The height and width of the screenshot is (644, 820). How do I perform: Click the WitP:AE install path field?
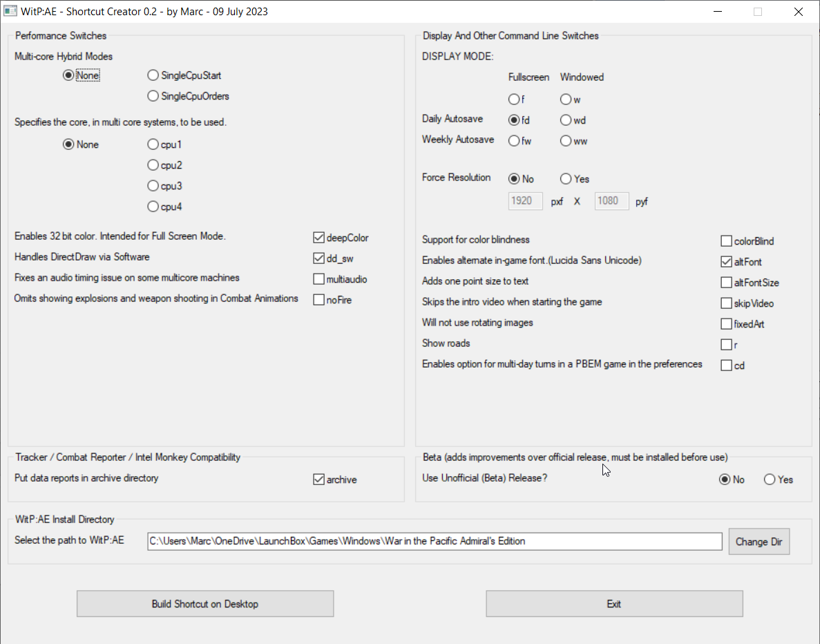[435, 542]
